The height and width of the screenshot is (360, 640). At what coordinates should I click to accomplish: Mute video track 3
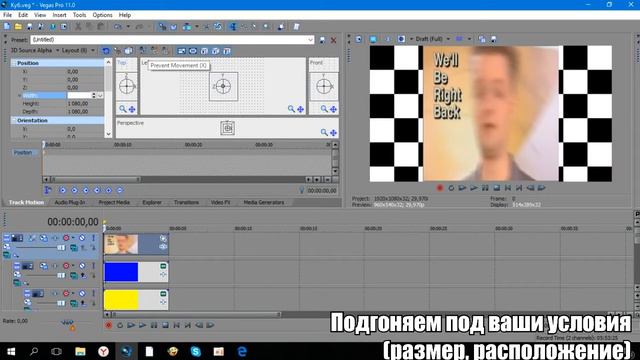[82, 293]
